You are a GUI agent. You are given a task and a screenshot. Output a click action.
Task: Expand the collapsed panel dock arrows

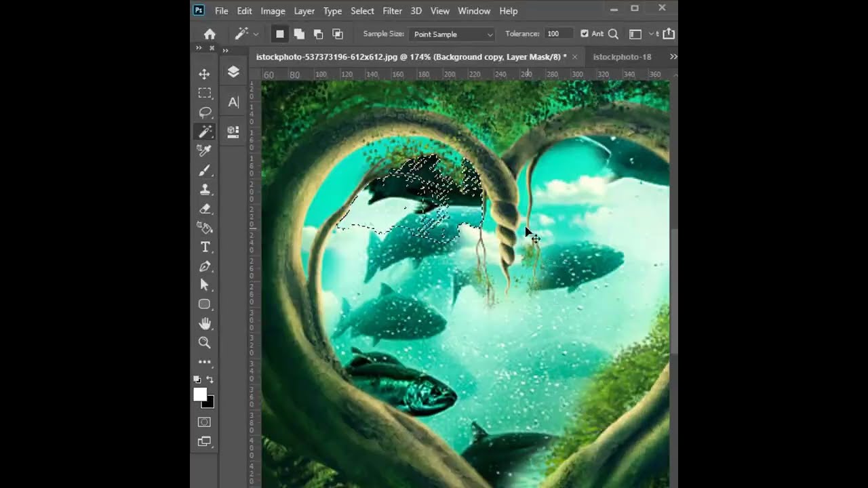pyautogui.click(x=225, y=50)
